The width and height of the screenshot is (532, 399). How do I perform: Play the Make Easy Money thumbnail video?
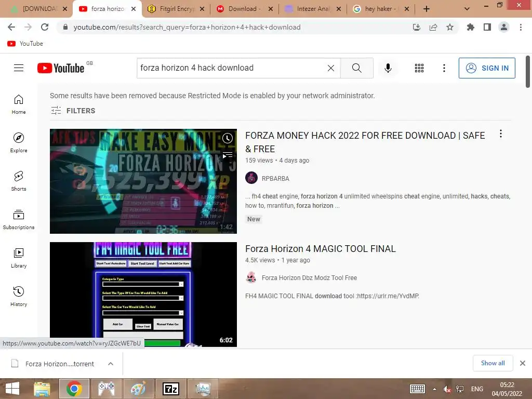(x=143, y=181)
